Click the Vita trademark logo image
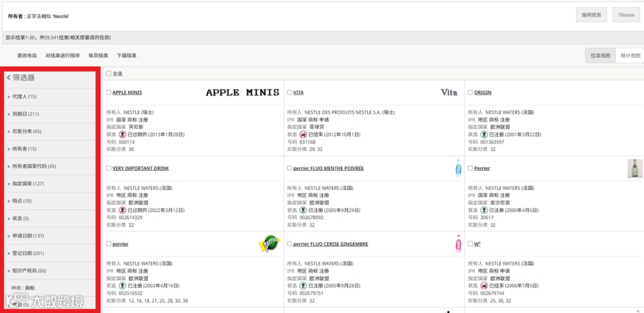This screenshot has height=313, width=644. coord(448,92)
